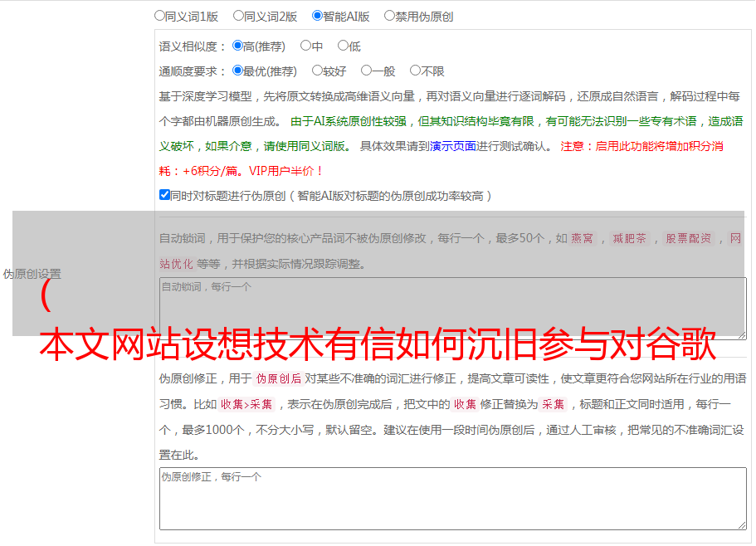756x546 pixels.
Task: Click the 收集>采集 example code
Action: pyautogui.click(x=246, y=404)
